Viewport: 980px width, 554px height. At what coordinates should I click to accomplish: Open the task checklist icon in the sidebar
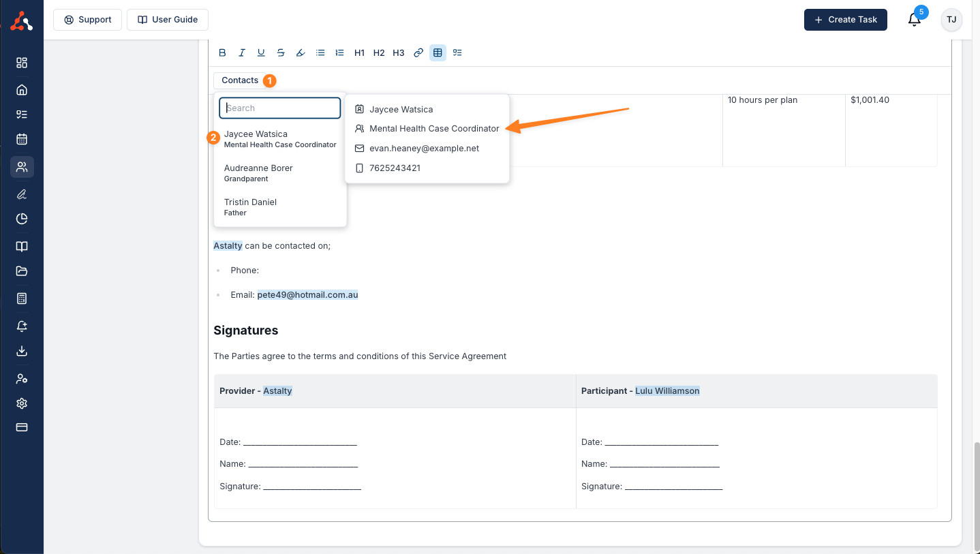(22, 114)
